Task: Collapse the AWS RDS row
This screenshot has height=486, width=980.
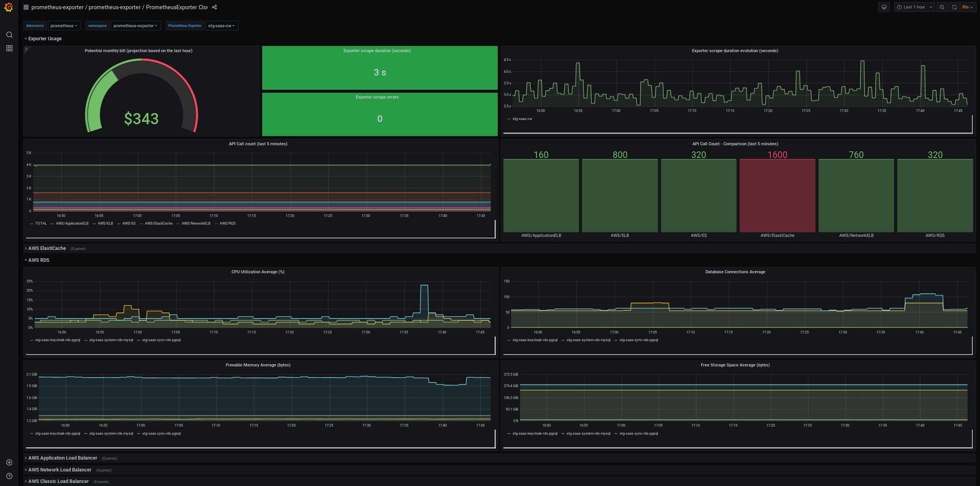Action: point(39,260)
